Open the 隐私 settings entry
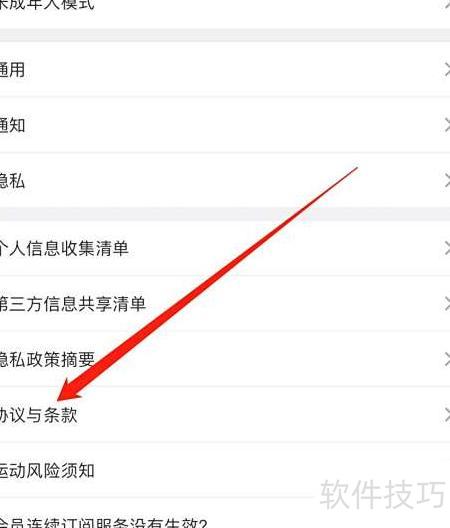The width and height of the screenshot is (450, 528). pos(225,180)
